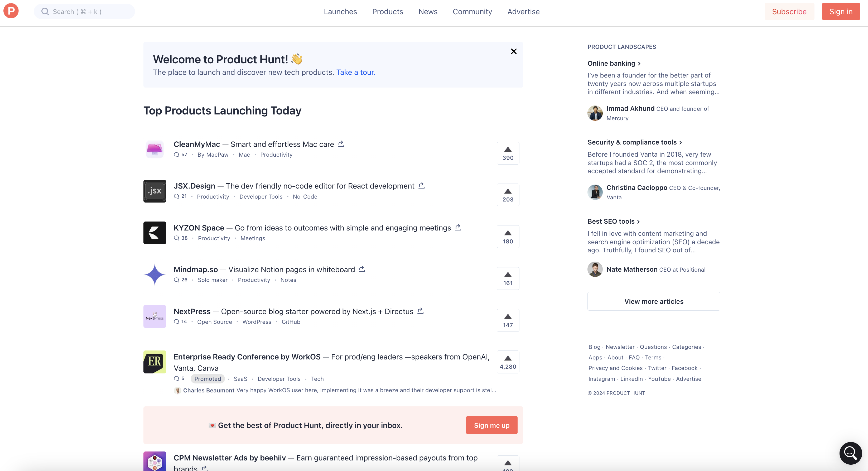Viewport: 868px width, 471px height.
Task: Open KYZON Space external link icon
Action: pos(458,227)
